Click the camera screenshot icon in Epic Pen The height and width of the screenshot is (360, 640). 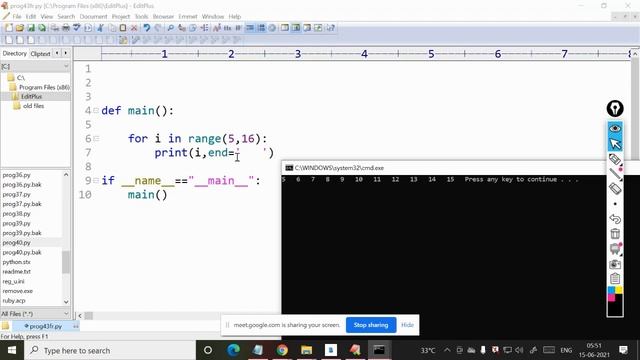tap(615, 264)
